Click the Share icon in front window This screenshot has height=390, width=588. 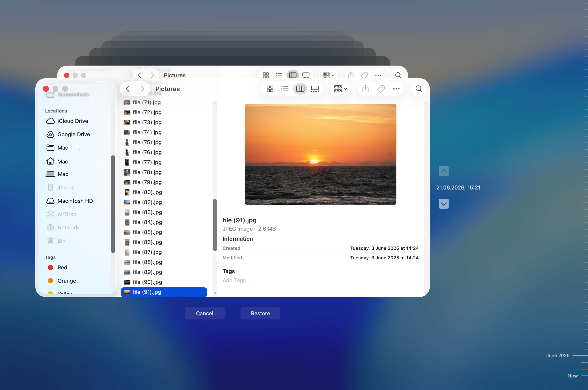click(x=365, y=89)
